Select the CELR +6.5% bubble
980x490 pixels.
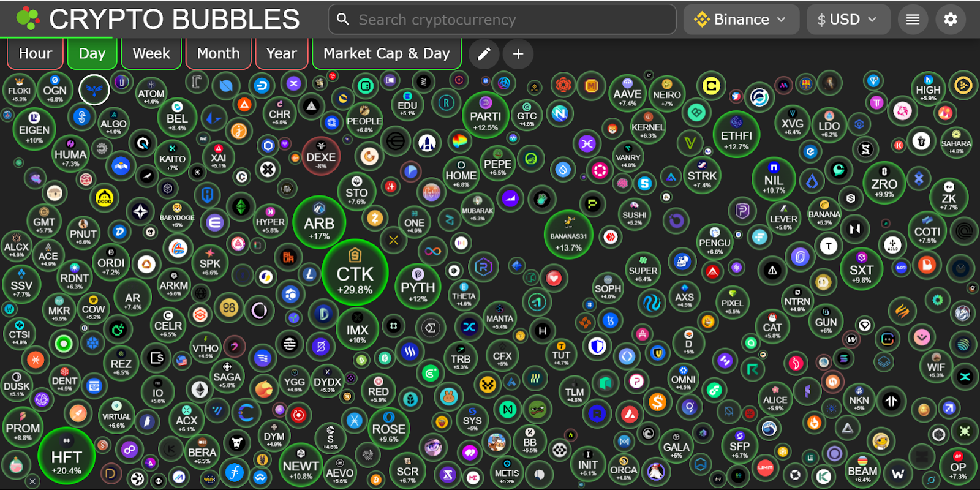(168, 325)
